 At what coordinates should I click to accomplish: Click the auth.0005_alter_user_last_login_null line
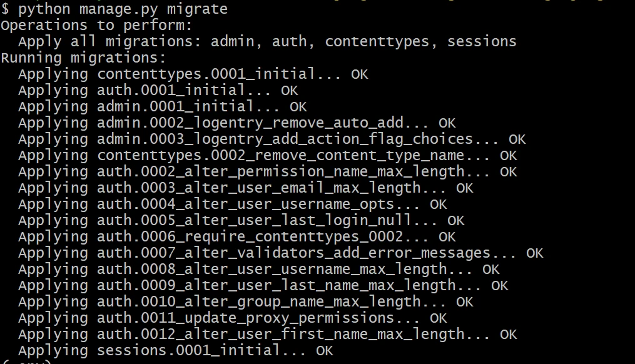pos(241,221)
